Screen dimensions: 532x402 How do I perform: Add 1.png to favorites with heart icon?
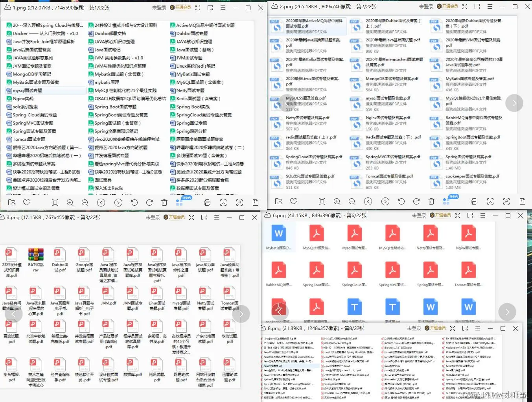click(x=27, y=202)
